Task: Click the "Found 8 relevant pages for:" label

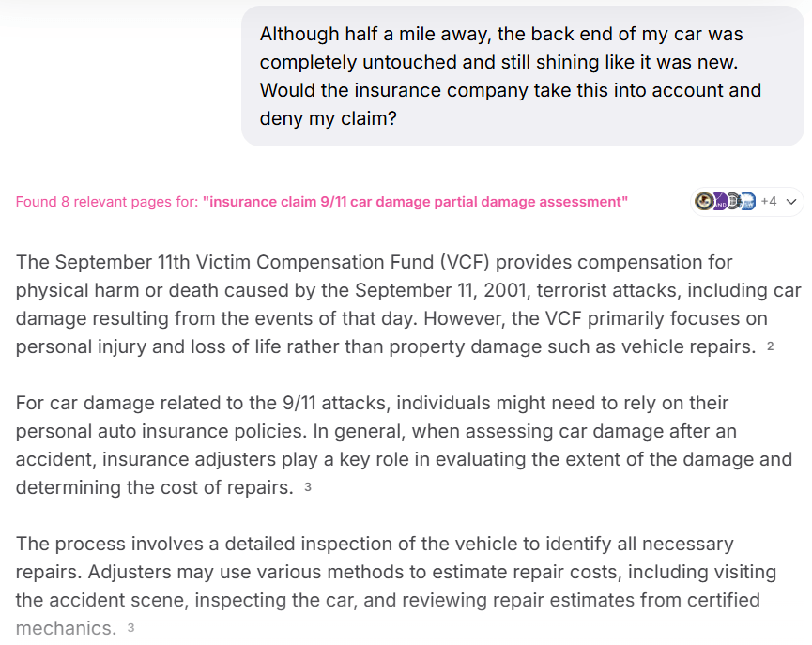Action: click(x=106, y=202)
